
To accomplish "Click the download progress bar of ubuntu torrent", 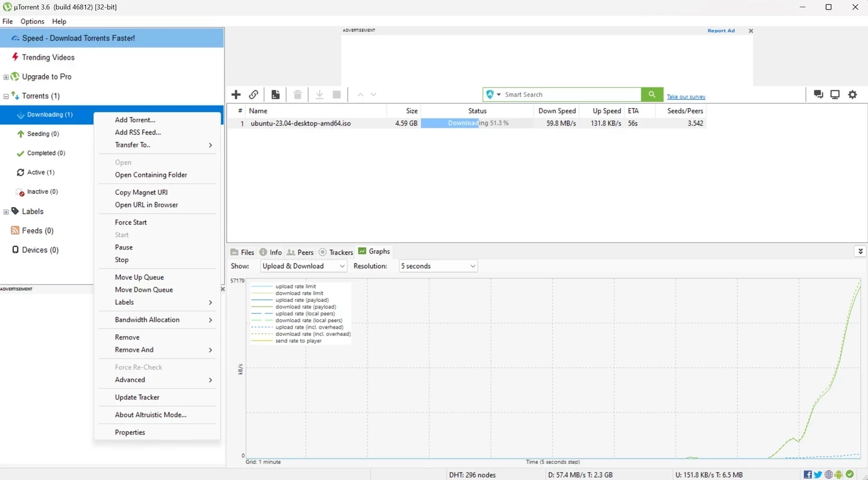I will coord(477,123).
